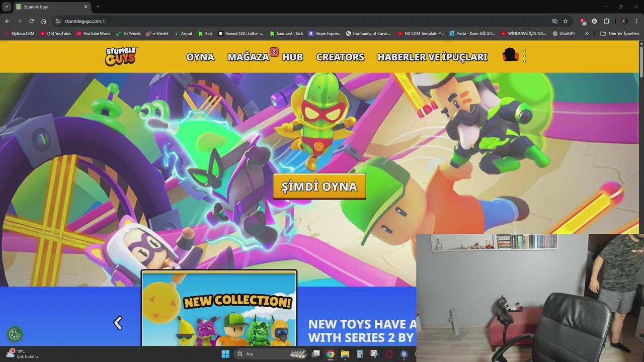Open Task View on the taskbar
644x362 pixels.
click(x=315, y=354)
